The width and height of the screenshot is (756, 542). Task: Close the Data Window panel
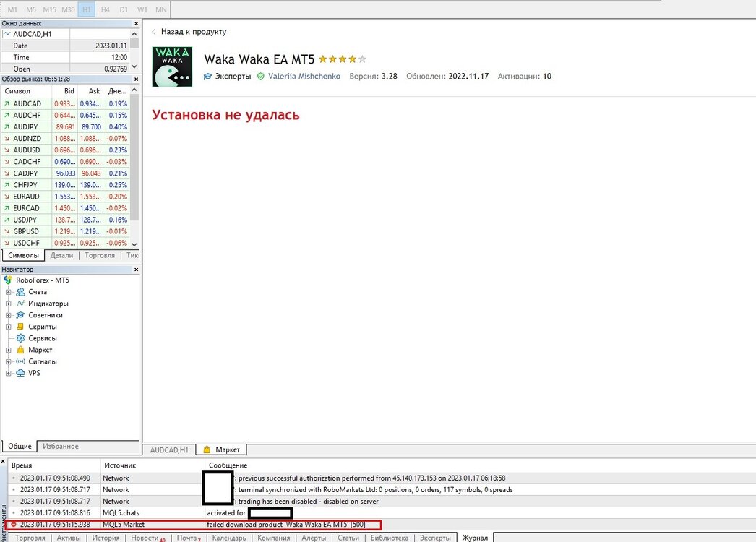pos(136,23)
